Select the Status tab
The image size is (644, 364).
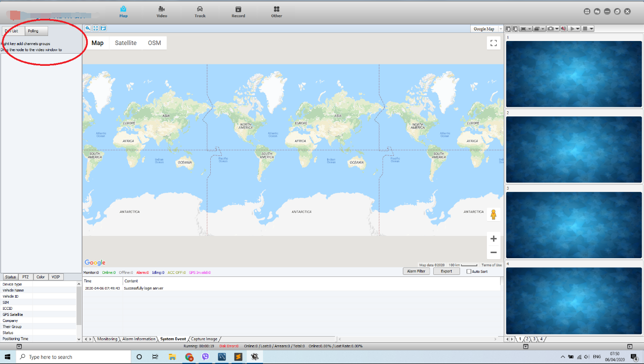tap(10, 277)
